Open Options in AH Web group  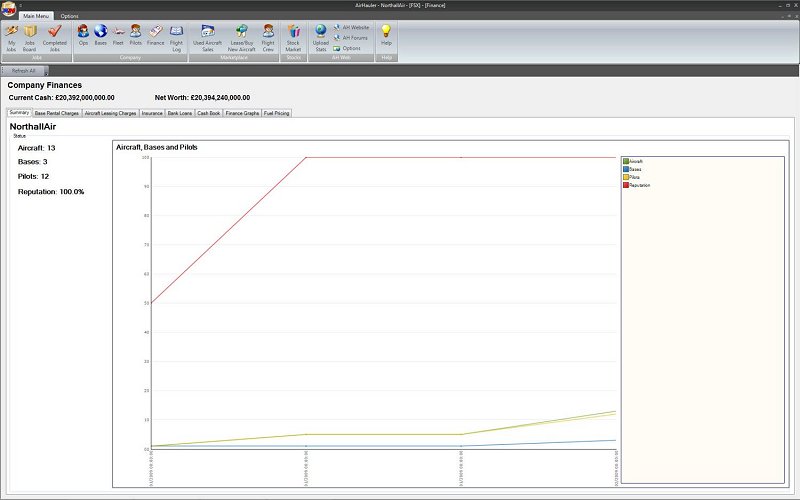tap(347, 48)
